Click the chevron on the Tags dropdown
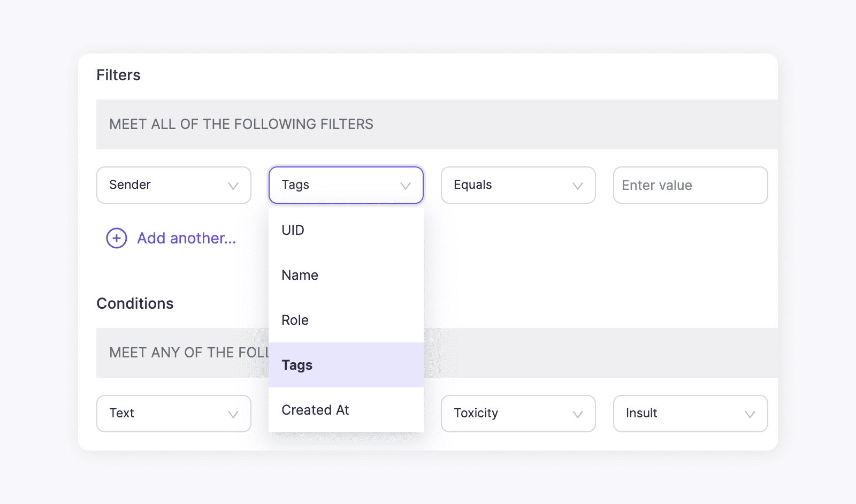Image resolution: width=856 pixels, height=504 pixels. point(406,185)
